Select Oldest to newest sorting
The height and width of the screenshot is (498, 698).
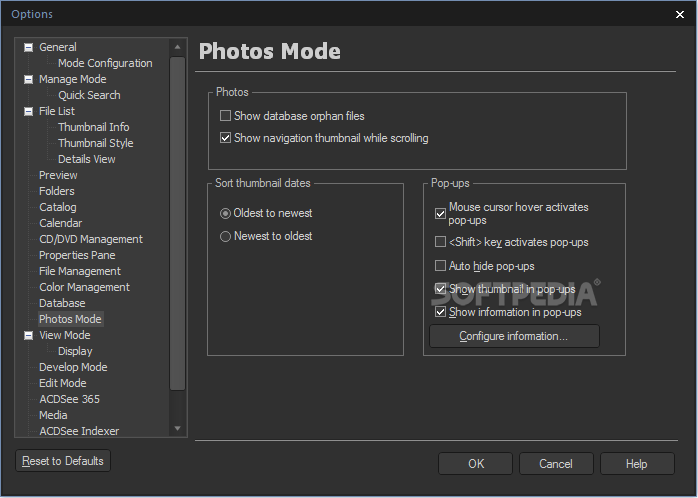click(225, 214)
